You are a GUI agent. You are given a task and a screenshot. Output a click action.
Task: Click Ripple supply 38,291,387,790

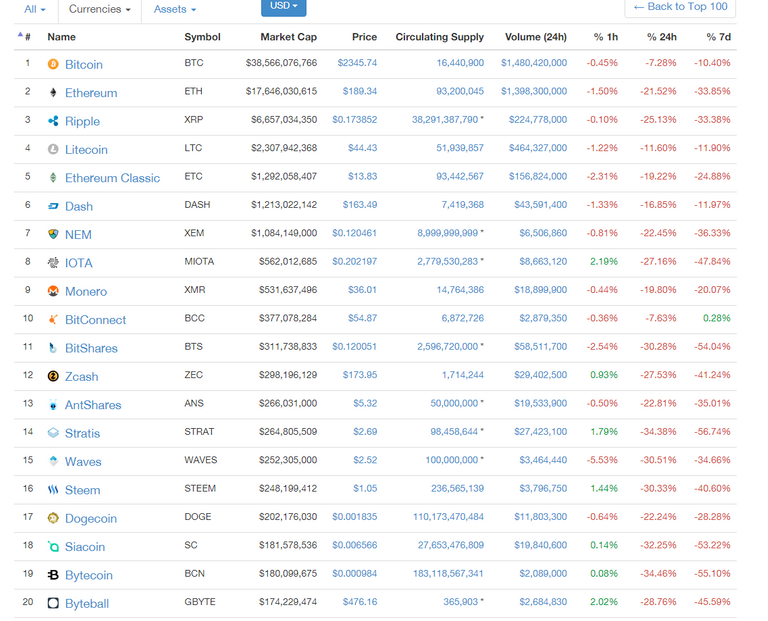(x=445, y=119)
